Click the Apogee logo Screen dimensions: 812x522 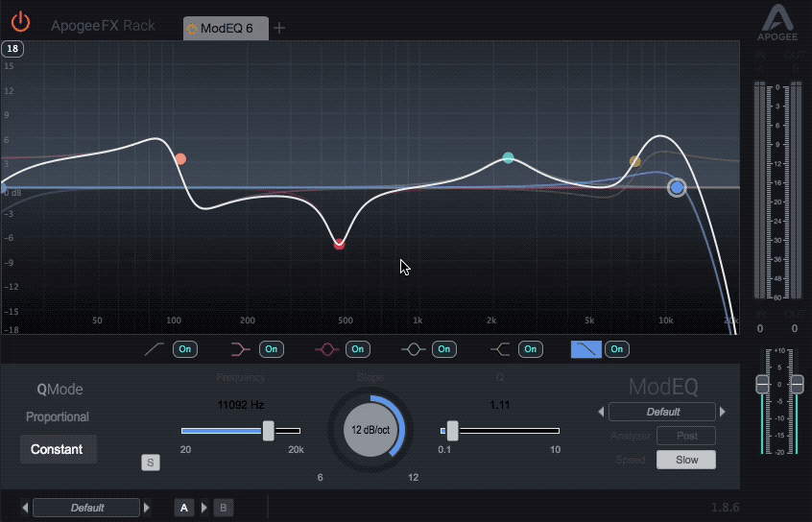pos(777,23)
